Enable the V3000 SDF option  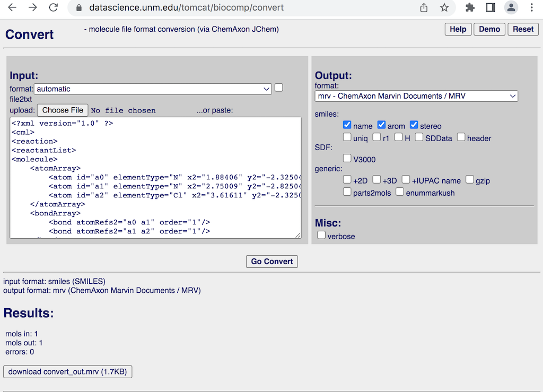(347, 158)
